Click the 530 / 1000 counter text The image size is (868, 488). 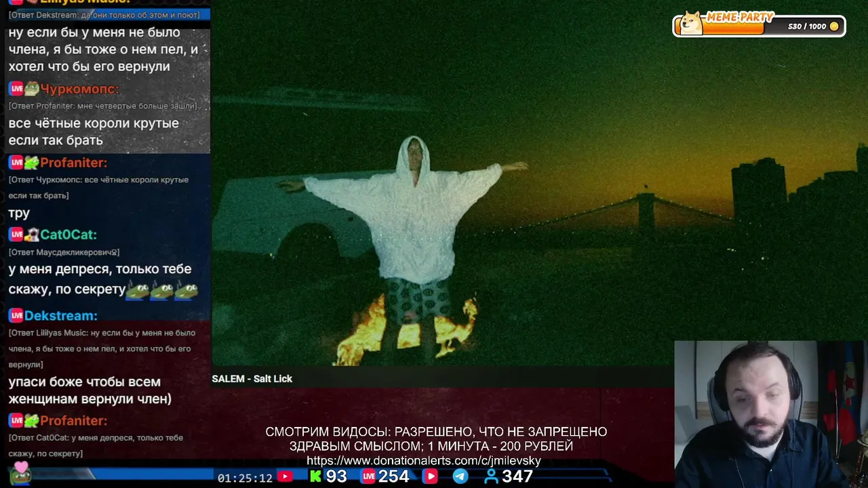click(807, 26)
